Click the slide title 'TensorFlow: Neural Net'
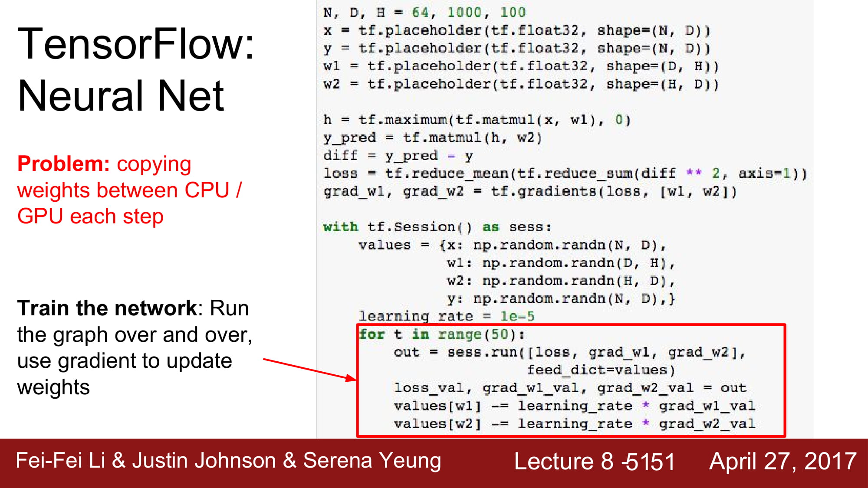 coord(135,69)
